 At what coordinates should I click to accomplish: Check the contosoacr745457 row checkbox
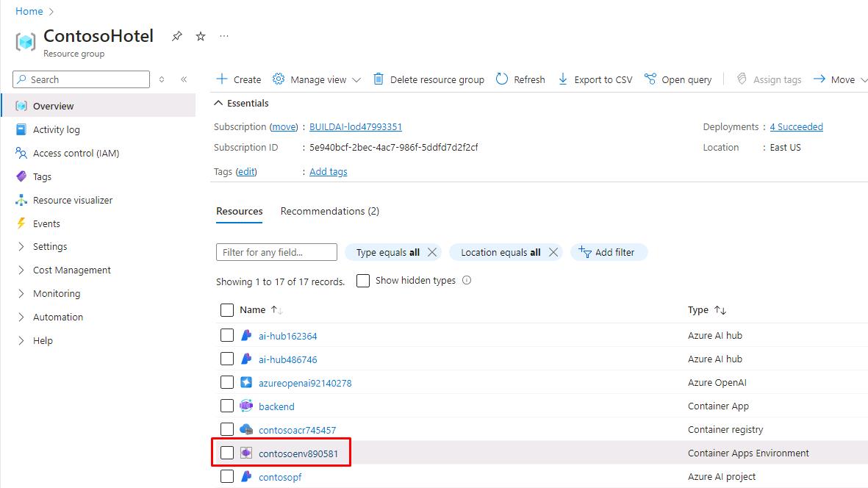pyautogui.click(x=227, y=429)
